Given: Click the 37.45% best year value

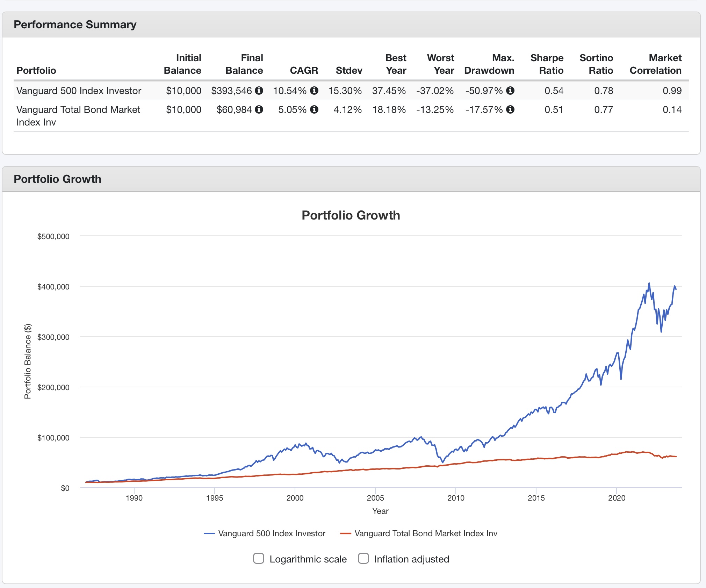Looking at the screenshot, I should [389, 91].
